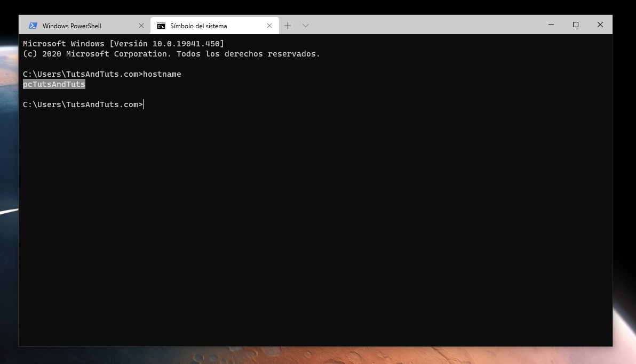Click the desktop wallpaper below the window

click(x=320, y=356)
